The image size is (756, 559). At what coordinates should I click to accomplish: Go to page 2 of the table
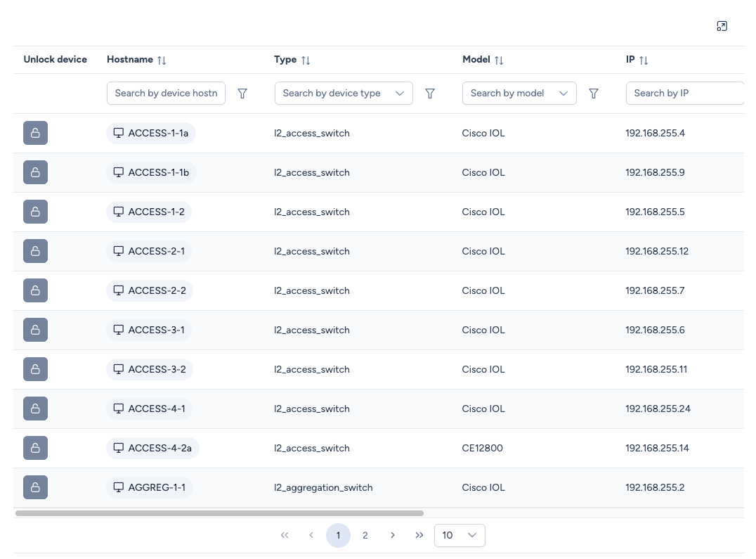(x=365, y=535)
